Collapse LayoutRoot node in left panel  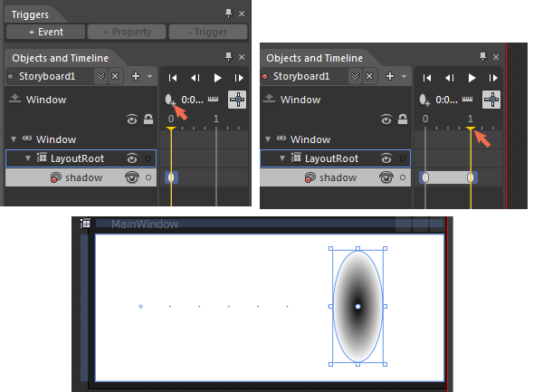click(x=28, y=158)
